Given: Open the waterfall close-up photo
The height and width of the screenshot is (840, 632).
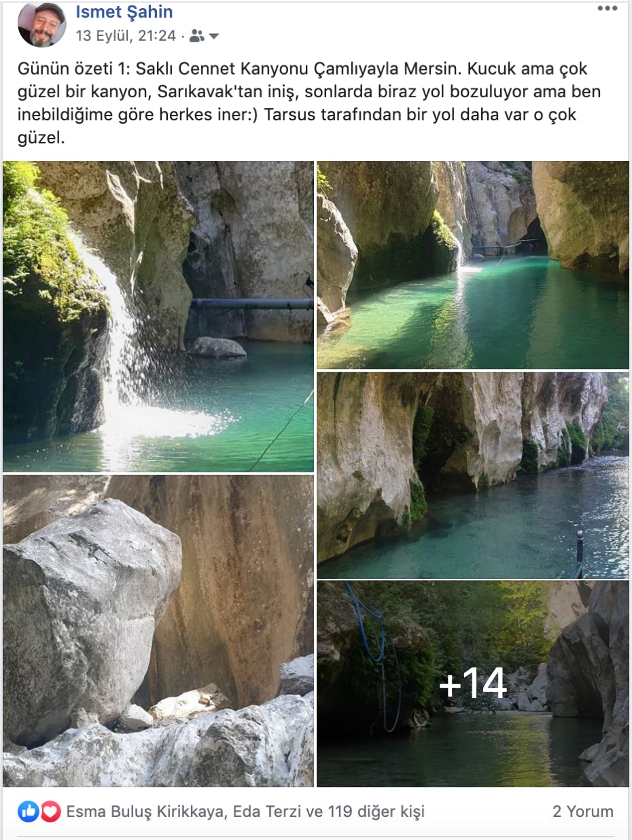Looking at the screenshot, I should point(158,316).
